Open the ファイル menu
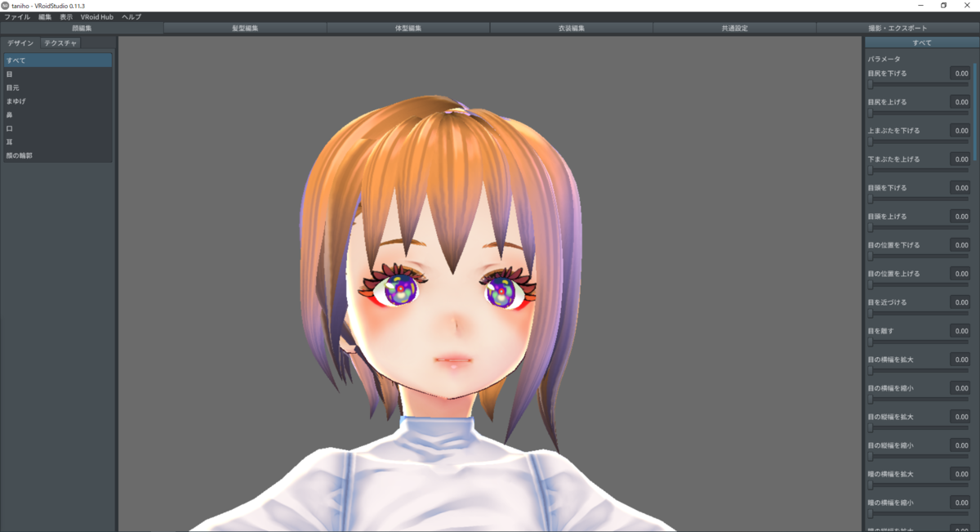Image resolution: width=980 pixels, height=532 pixels. 17,16
